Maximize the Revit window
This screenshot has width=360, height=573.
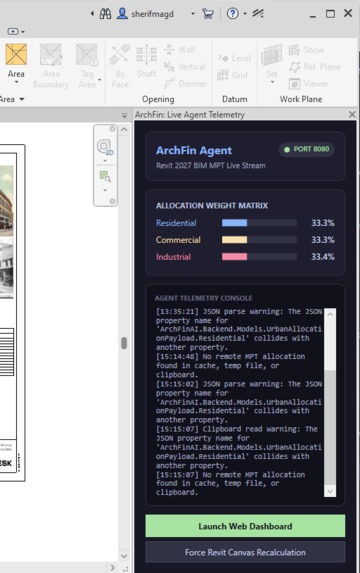330,14
